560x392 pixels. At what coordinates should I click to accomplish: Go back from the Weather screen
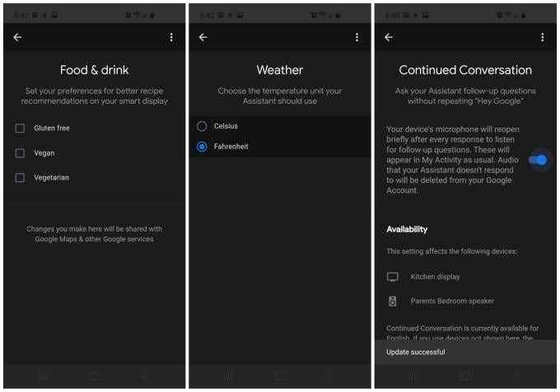click(203, 37)
